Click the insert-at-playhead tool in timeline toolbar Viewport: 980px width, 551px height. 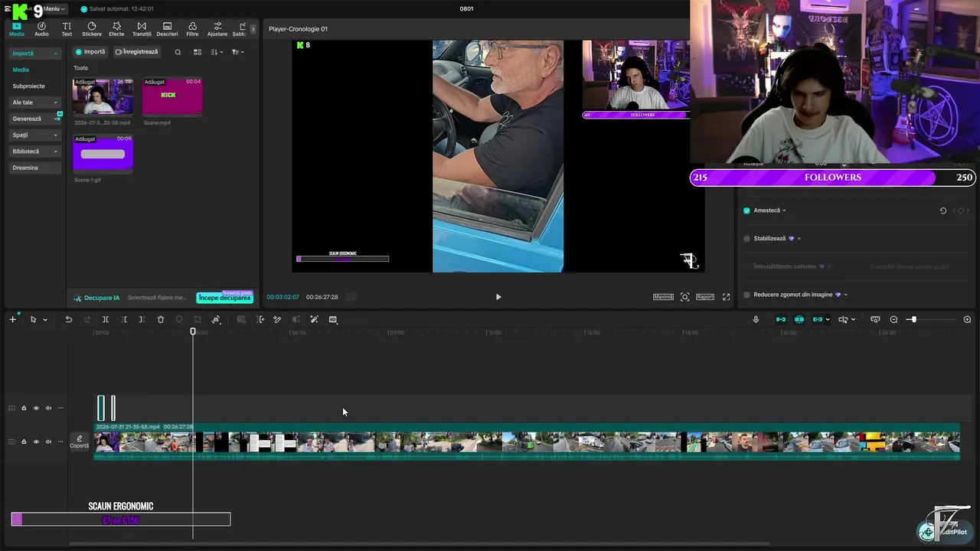(260, 319)
